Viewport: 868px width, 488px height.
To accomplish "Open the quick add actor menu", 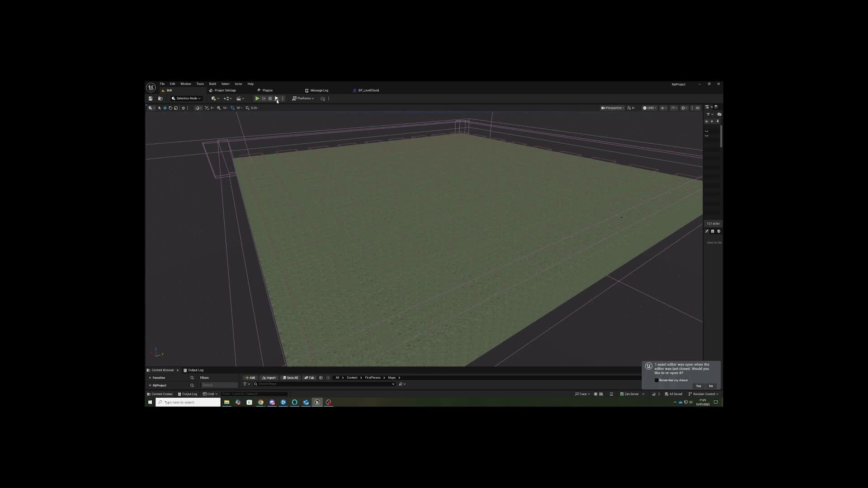I will 215,99.
